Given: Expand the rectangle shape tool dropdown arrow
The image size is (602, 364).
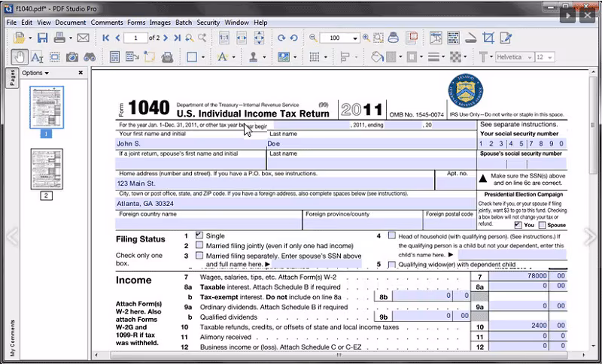Looking at the screenshot, I should tap(203, 58).
